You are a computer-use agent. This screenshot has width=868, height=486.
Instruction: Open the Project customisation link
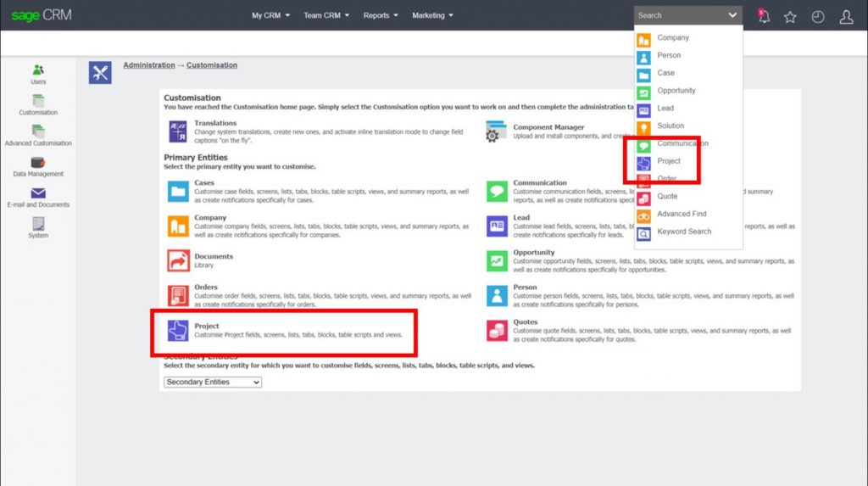[x=207, y=326]
